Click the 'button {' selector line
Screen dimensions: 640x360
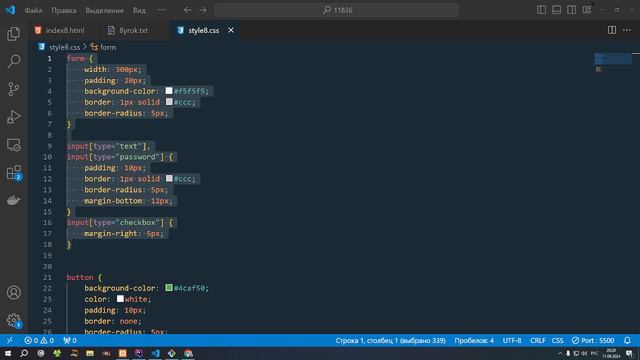tap(84, 277)
